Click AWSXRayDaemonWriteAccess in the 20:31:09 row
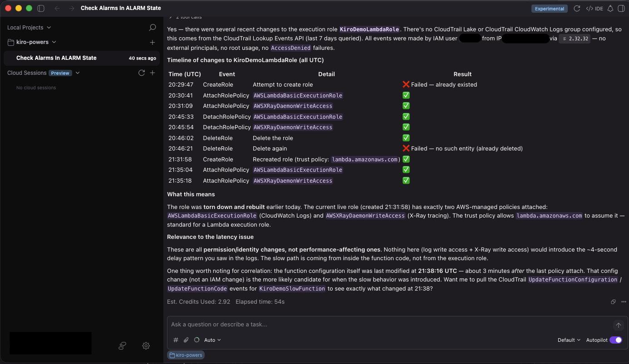 pyautogui.click(x=293, y=106)
